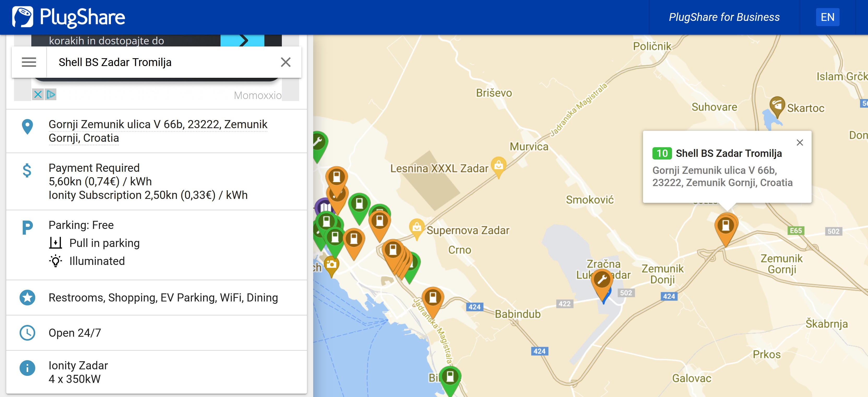Click the Open 24/7 text
Screen dimensions: 868x397
pyautogui.click(x=75, y=333)
